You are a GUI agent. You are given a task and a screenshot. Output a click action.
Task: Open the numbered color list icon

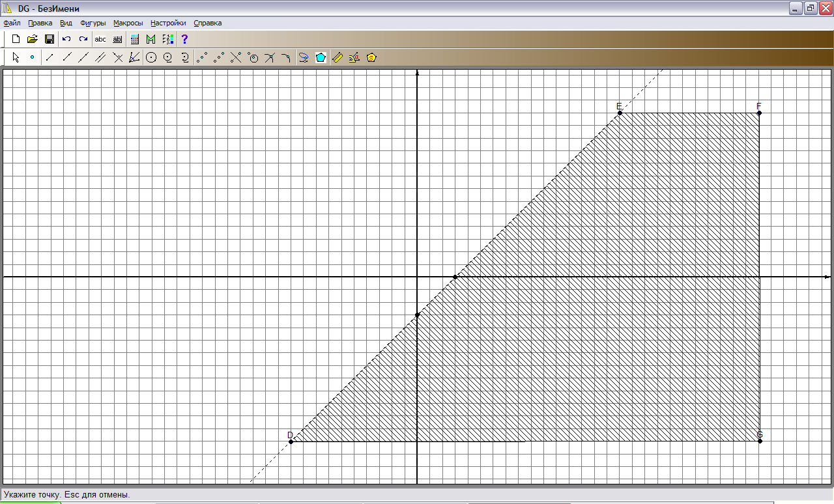click(x=168, y=39)
